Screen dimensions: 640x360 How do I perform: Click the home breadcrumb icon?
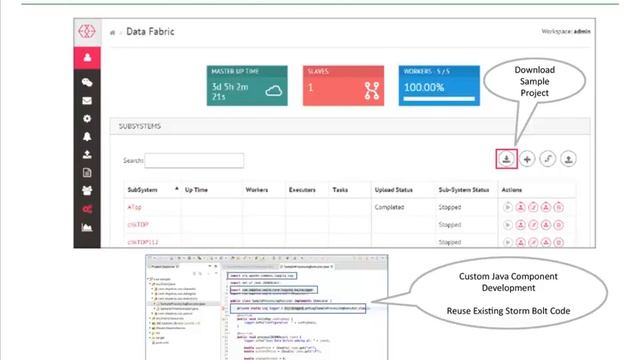point(113,32)
